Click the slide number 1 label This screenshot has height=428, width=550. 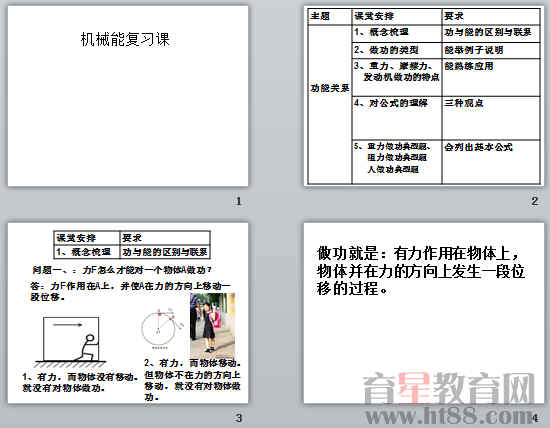coord(239,201)
